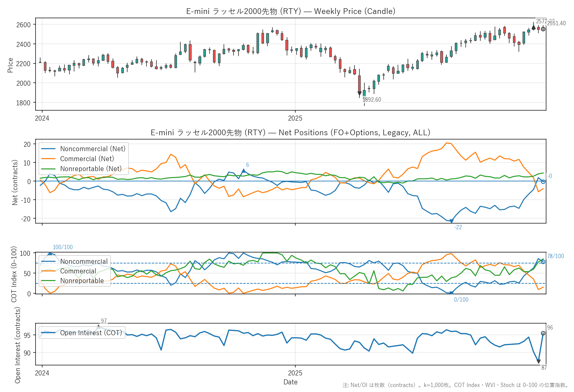Image resolution: width=574 pixels, height=392 pixels.
Task: Click the Net Positions chart title
Action: (291, 133)
